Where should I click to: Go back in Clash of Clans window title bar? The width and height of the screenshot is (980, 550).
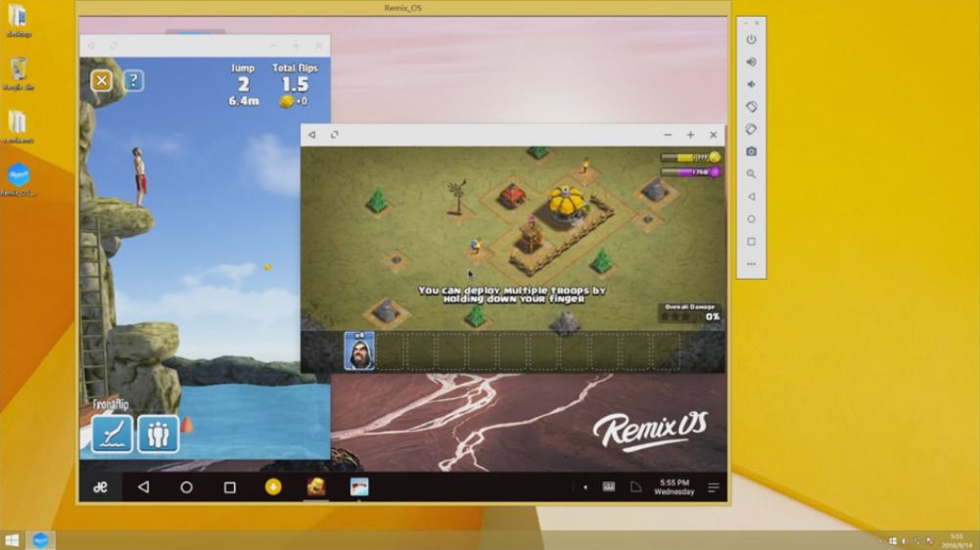tap(312, 134)
